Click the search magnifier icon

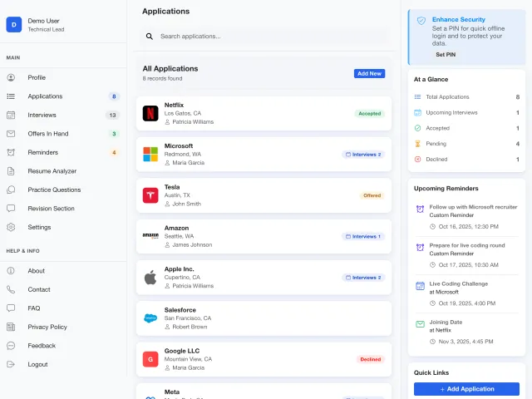pyautogui.click(x=150, y=37)
